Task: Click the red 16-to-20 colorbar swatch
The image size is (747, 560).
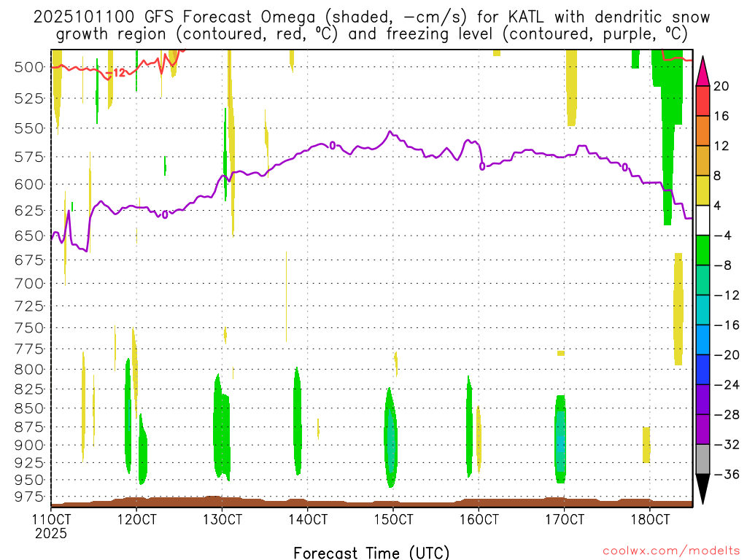Action: point(703,101)
